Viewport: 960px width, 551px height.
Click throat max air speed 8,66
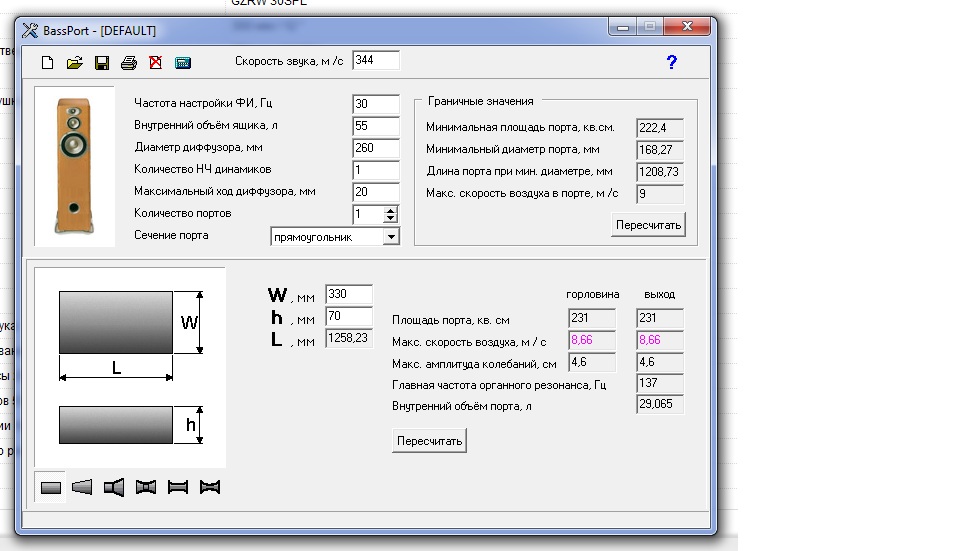pos(592,340)
